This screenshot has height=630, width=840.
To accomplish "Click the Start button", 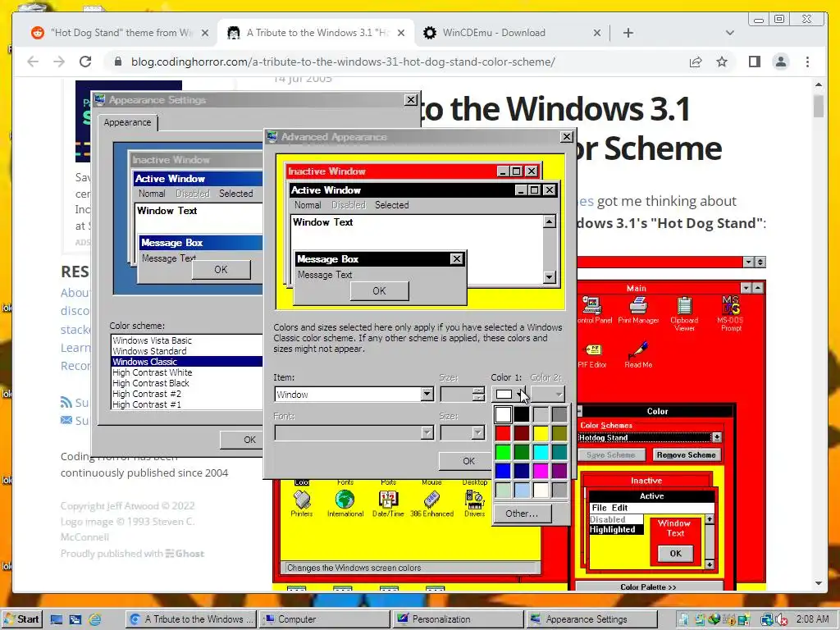I will coord(21,619).
